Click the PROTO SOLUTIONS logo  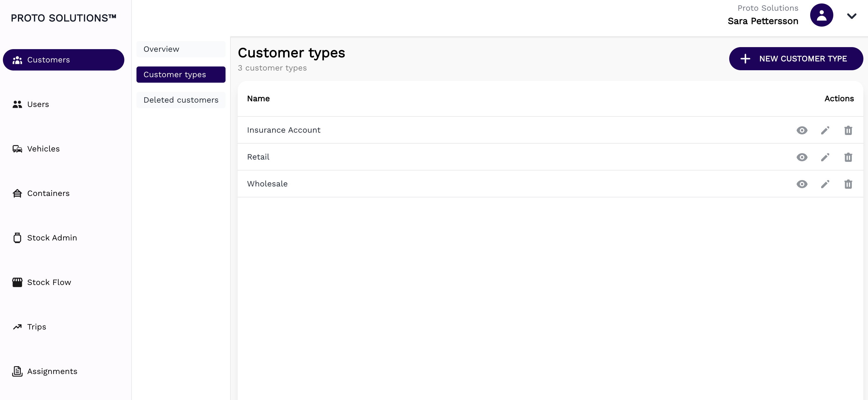tap(63, 18)
